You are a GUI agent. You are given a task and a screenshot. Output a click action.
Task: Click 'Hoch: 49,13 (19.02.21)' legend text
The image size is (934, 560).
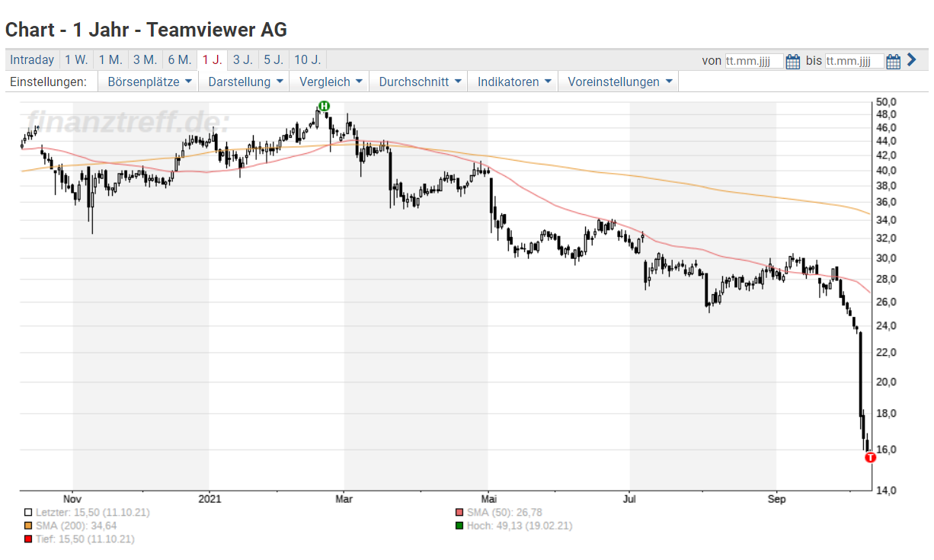(520, 526)
